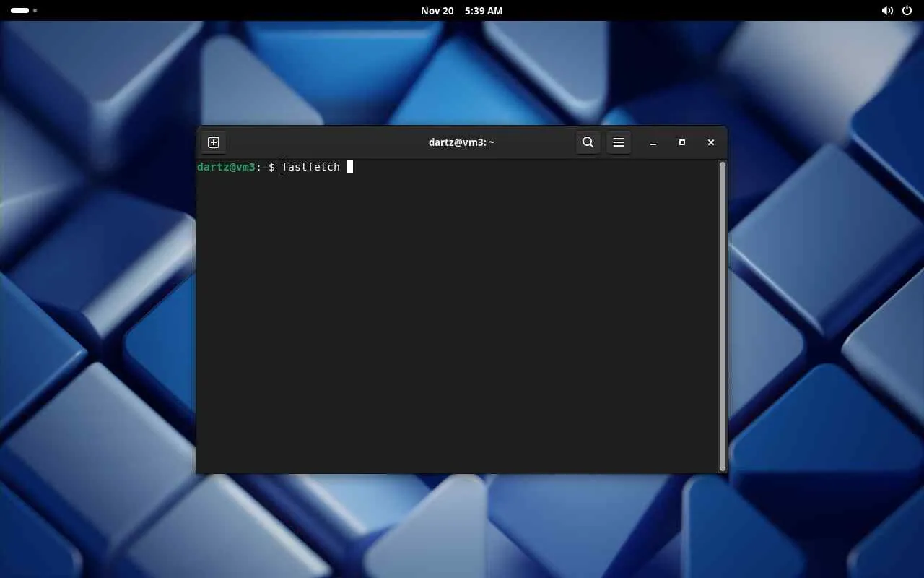Open the Activities overview indicator
Screen dimensions: 924x578
(24, 11)
